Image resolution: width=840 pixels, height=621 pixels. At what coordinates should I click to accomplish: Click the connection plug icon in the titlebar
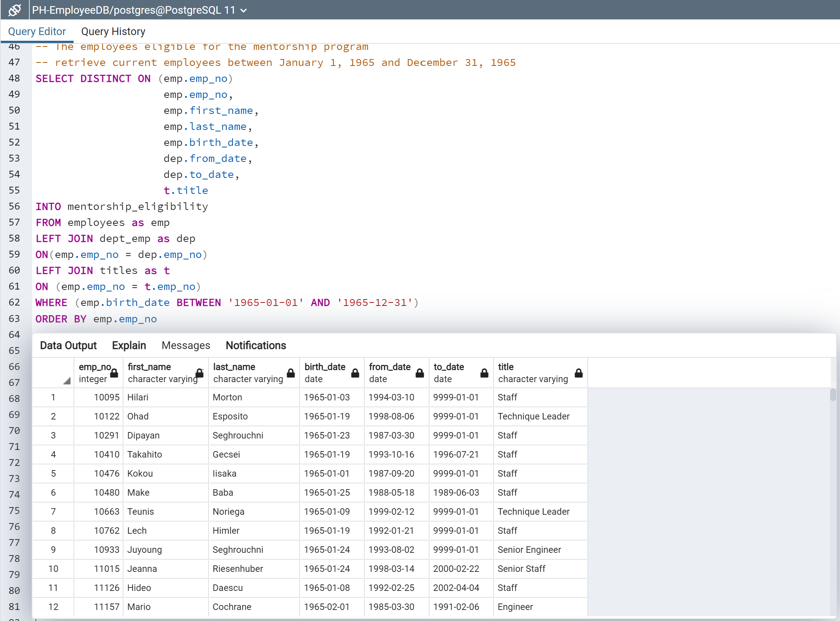click(x=14, y=10)
